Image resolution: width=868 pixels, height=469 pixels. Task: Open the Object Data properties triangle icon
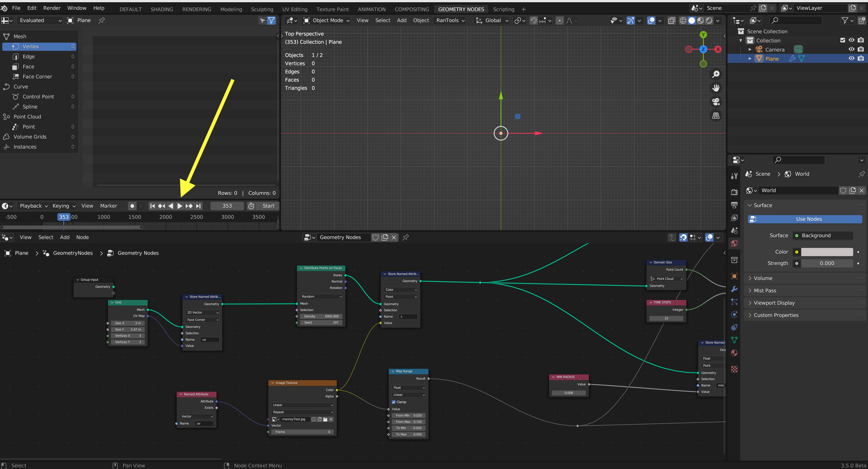[x=734, y=340]
